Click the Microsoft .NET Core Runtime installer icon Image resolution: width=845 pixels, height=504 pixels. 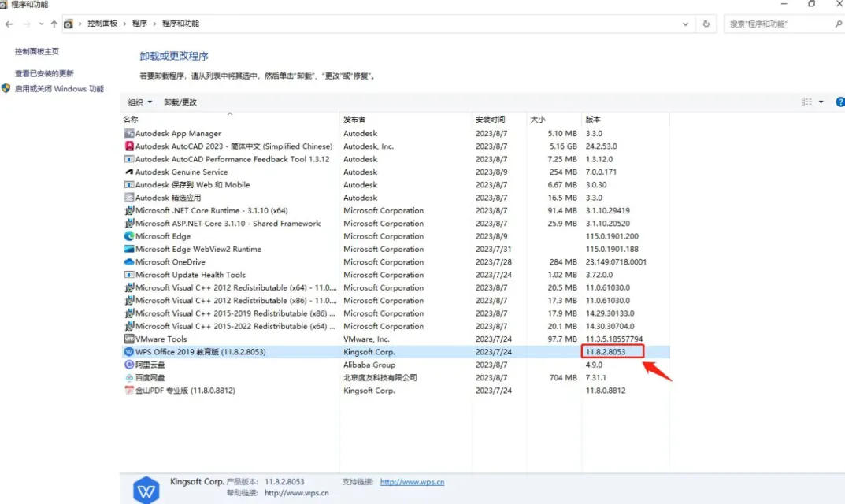click(129, 210)
